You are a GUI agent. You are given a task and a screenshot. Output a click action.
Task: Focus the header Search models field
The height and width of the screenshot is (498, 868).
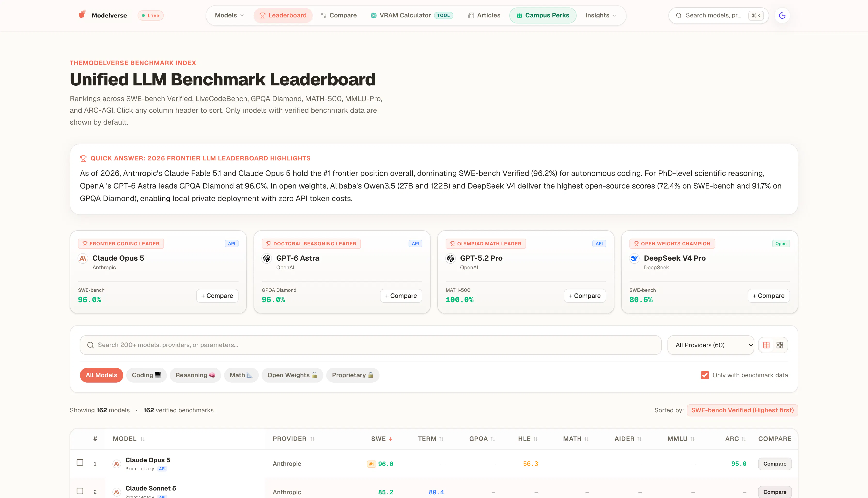pos(719,15)
